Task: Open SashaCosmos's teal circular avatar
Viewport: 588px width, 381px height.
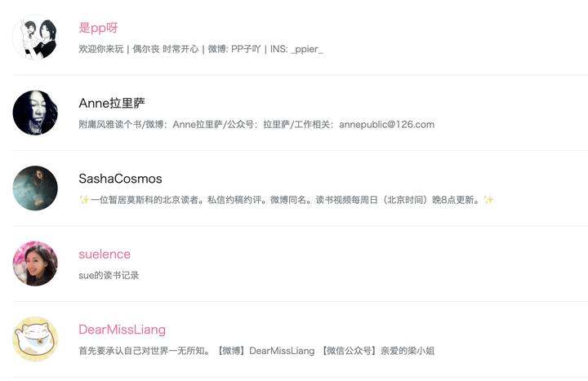Action: pos(35,188)
